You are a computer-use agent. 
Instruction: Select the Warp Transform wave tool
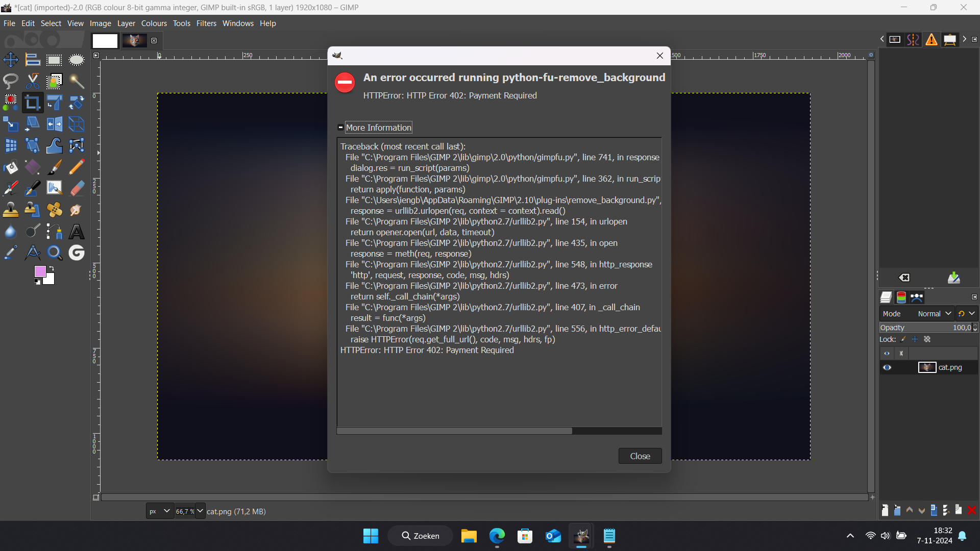[54, 145]
